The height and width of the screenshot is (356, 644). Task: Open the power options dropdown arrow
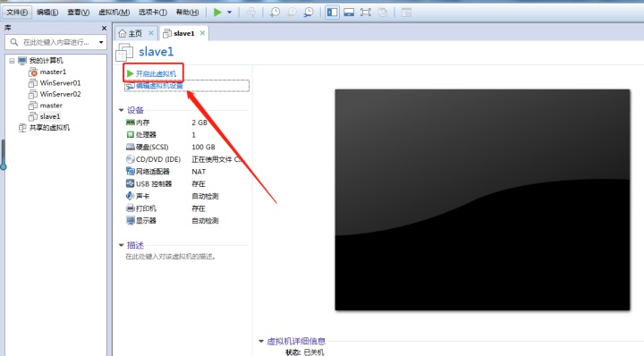229,13
